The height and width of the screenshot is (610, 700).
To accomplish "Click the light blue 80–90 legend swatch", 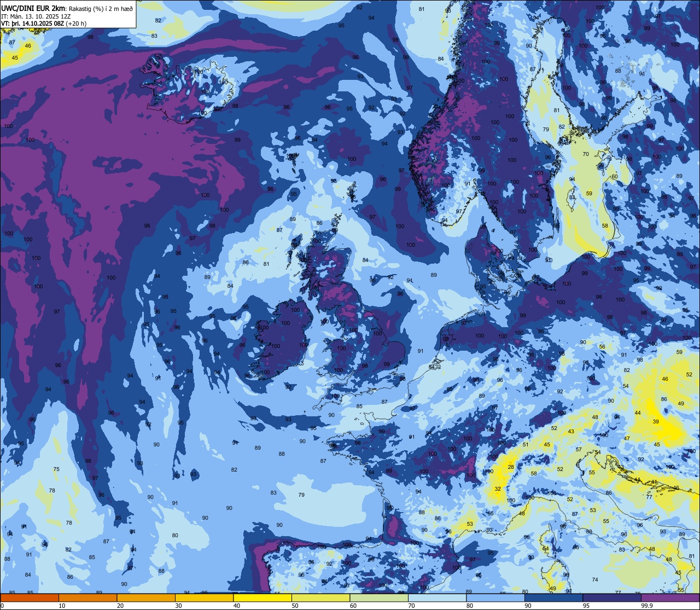I will coord(495,598).
